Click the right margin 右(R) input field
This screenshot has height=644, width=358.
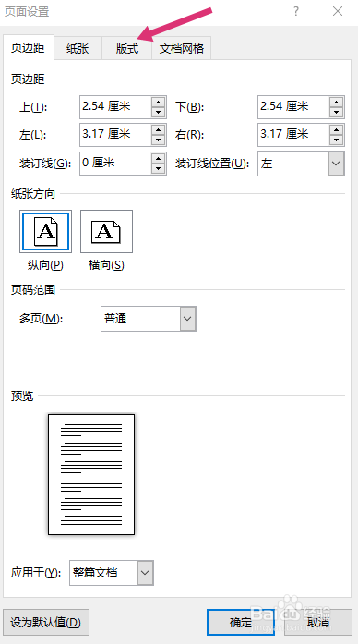coord(293,134)
